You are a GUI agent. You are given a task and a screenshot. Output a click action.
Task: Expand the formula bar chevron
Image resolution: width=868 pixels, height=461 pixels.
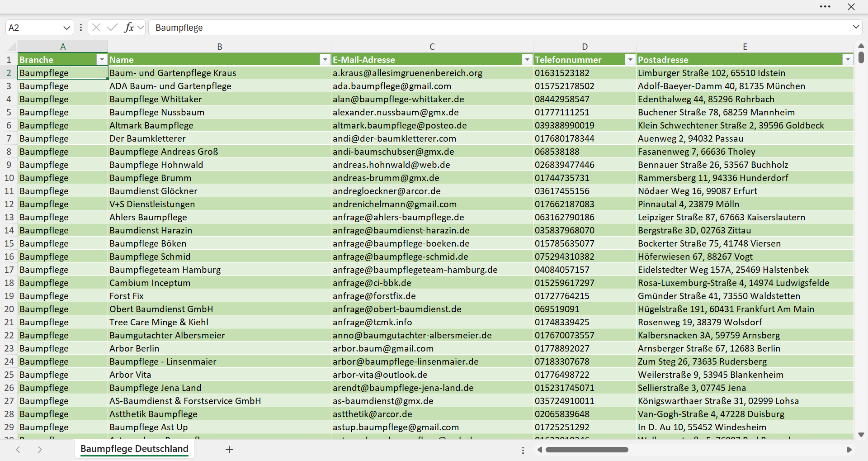[856, 27]
